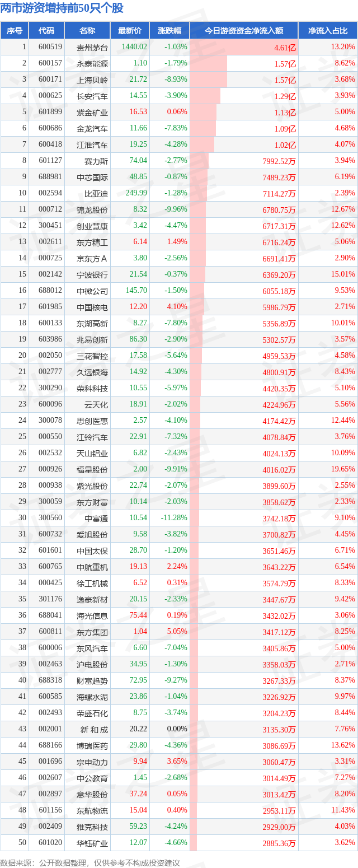
Task: Click the 数据来源 disclaimer footer text
Action: [90, 862]
